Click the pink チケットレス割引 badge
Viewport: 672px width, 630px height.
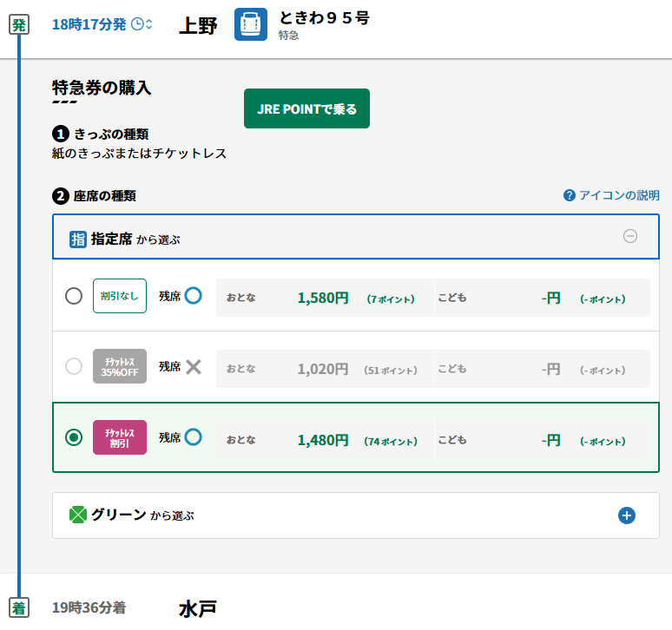120,437
